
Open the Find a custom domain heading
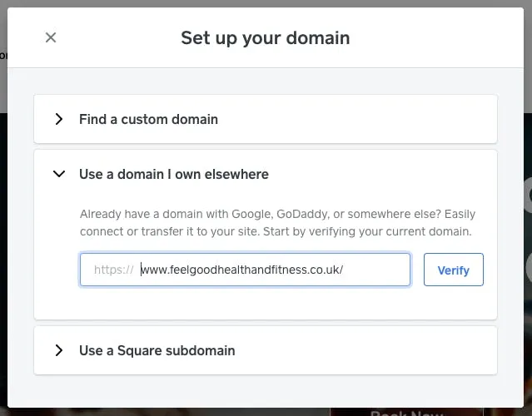tap(148, 119)
